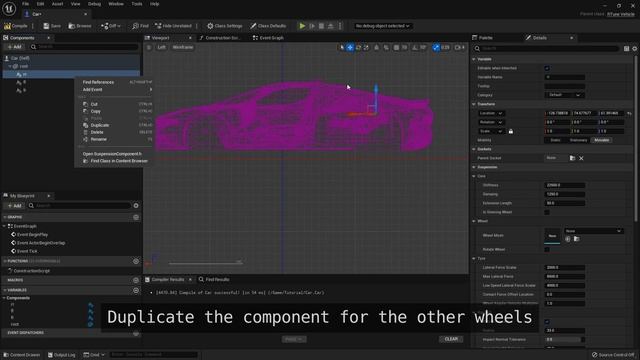The image size is (640, 360).
Task: Activate the Scale gizmo tool
Action: click(366, 47)
